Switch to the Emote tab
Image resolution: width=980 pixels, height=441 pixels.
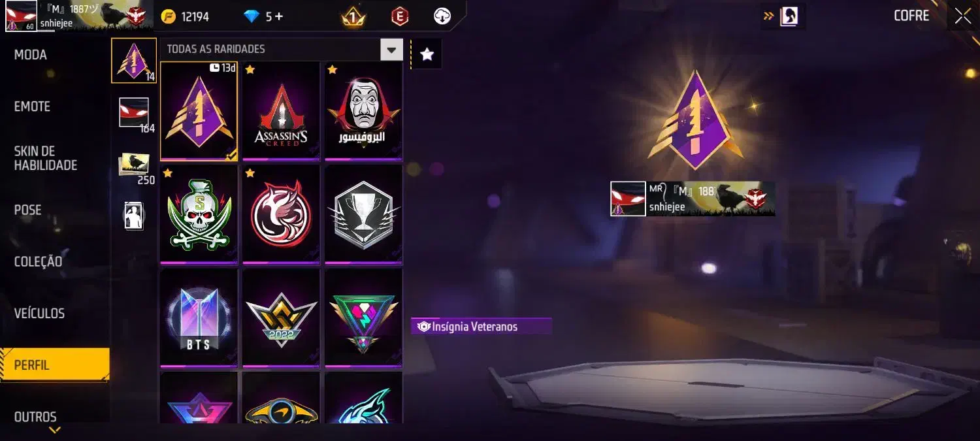point(32,106)
